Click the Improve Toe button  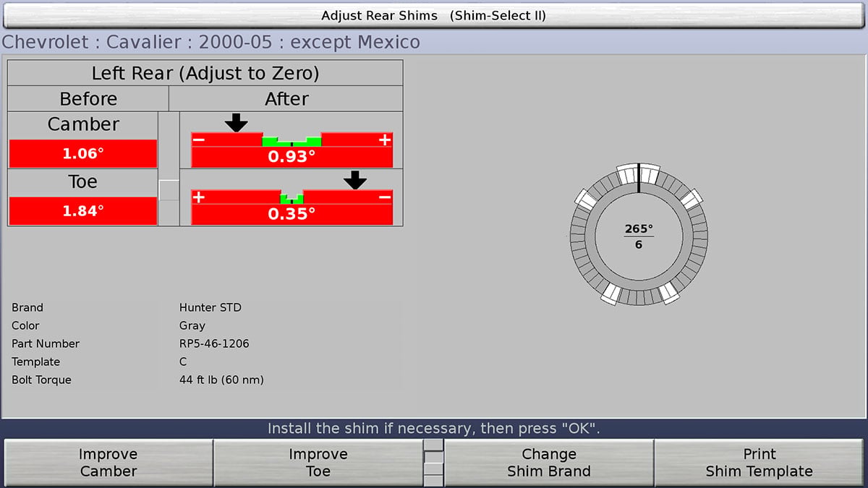click(x=318, y=463)
